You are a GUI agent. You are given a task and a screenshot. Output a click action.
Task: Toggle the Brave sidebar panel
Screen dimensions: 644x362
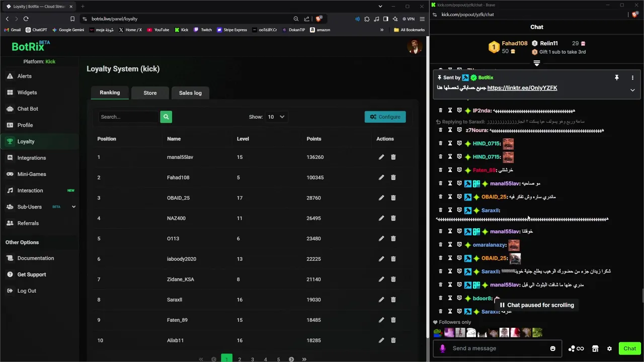(x=385, y=19)
